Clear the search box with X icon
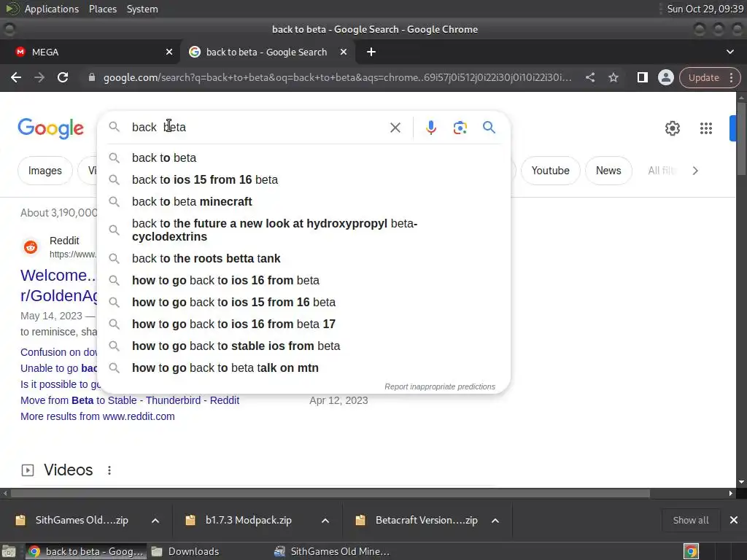 tap(395, 128)
